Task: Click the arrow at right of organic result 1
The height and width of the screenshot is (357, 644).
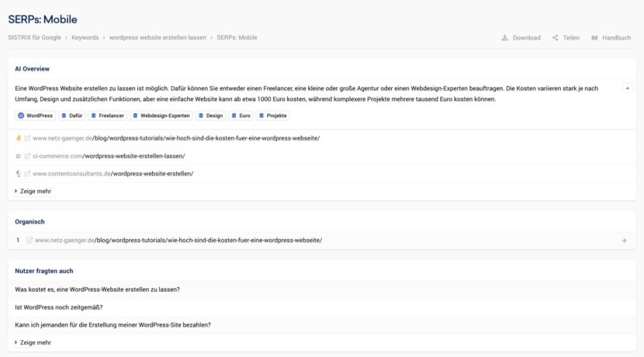Action: (x=624, y=241)
